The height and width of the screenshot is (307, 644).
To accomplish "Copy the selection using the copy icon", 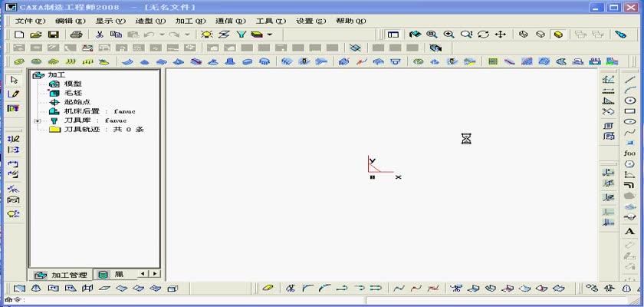I will pyautogui.click(x=117, y=35).
